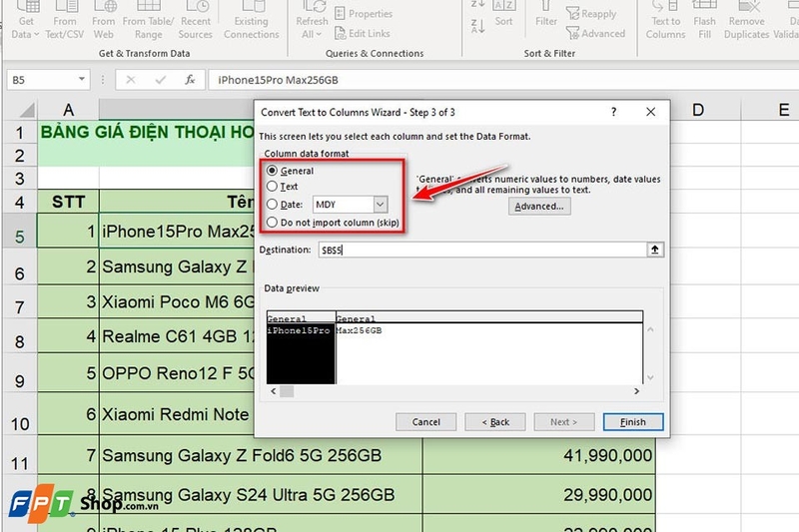Click Cancel in the wizard

pos(426,422)
